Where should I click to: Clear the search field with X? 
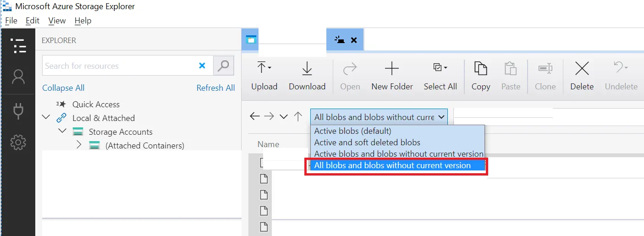tap(202, 66)
